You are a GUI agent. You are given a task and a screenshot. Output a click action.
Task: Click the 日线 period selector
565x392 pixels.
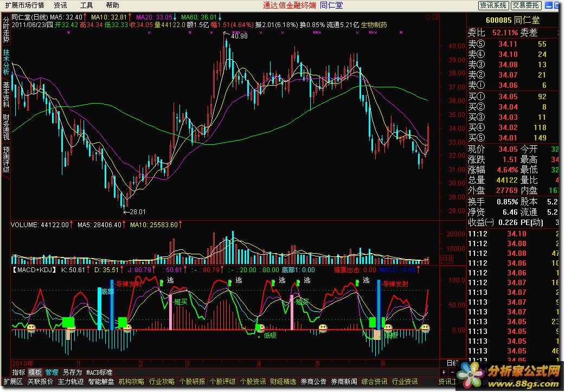(x=452, y=363)
